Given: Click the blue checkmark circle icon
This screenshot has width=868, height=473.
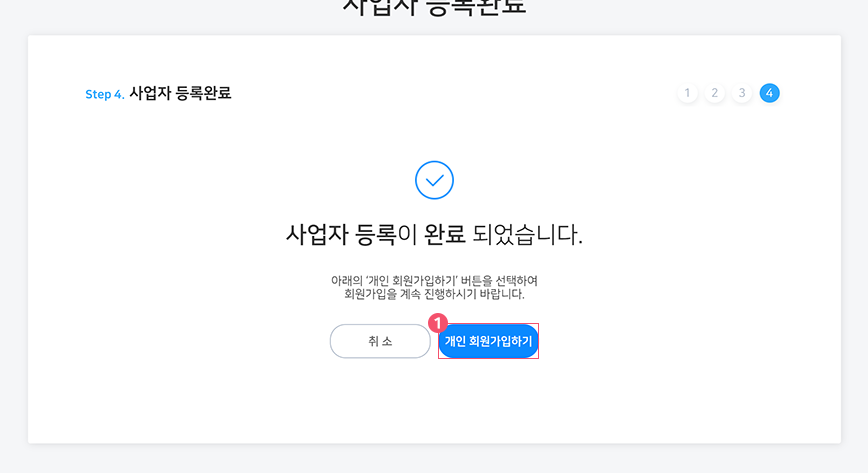Looking at the screenshot, I should point(435,180).
